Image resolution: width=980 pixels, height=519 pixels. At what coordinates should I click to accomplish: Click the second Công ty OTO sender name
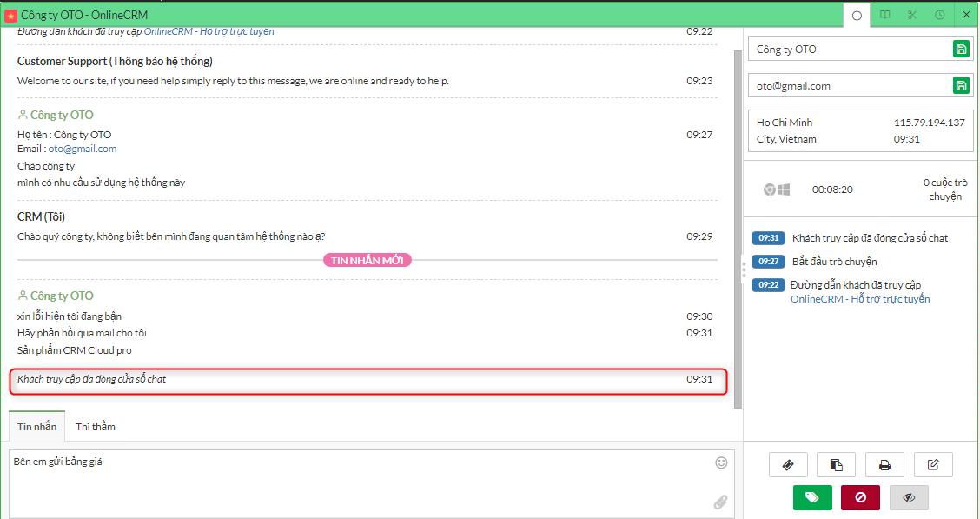point(62,296)
